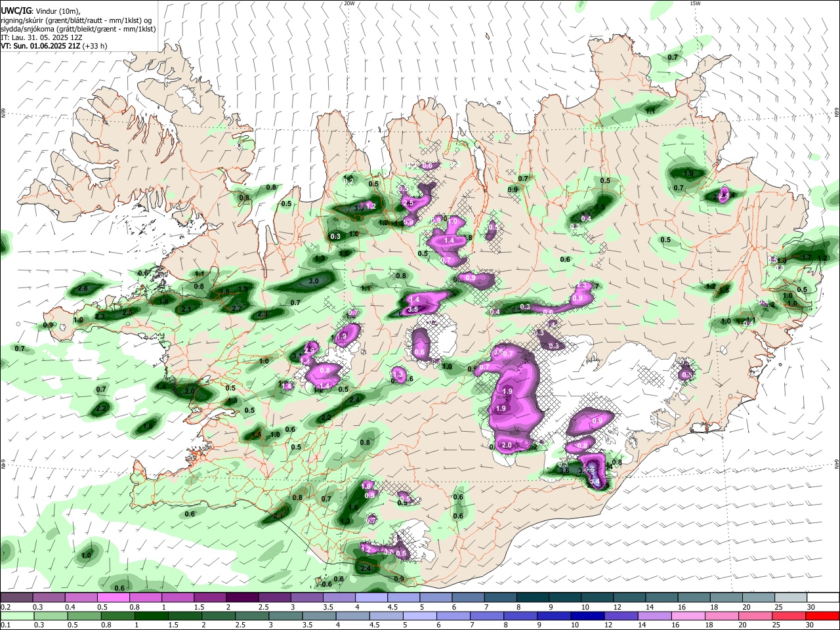Click the upper scale swatch between 0.2 and 0.3
Viewport: 840px width, 630px height.
tap(16, 598)
